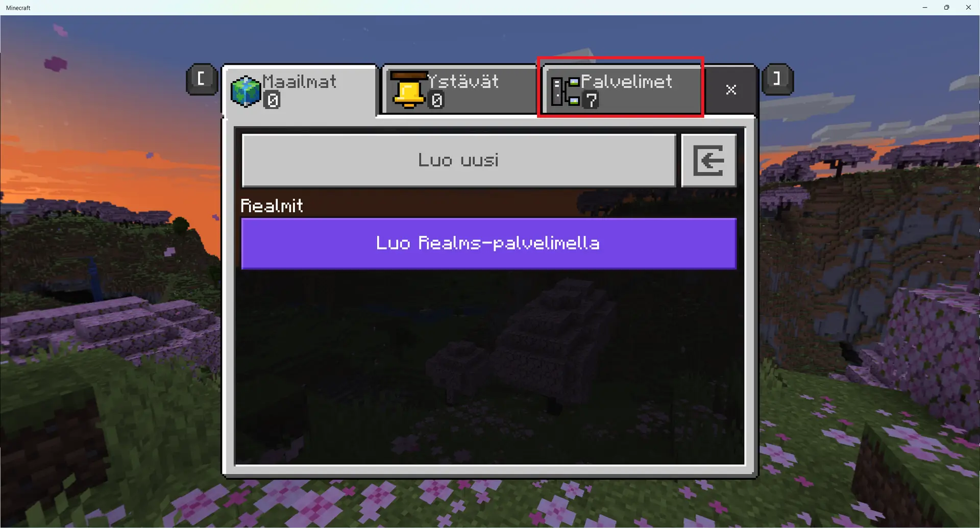Close the play menu with X
The height and width of the screenshot is (528, 980).
point(731,90)
